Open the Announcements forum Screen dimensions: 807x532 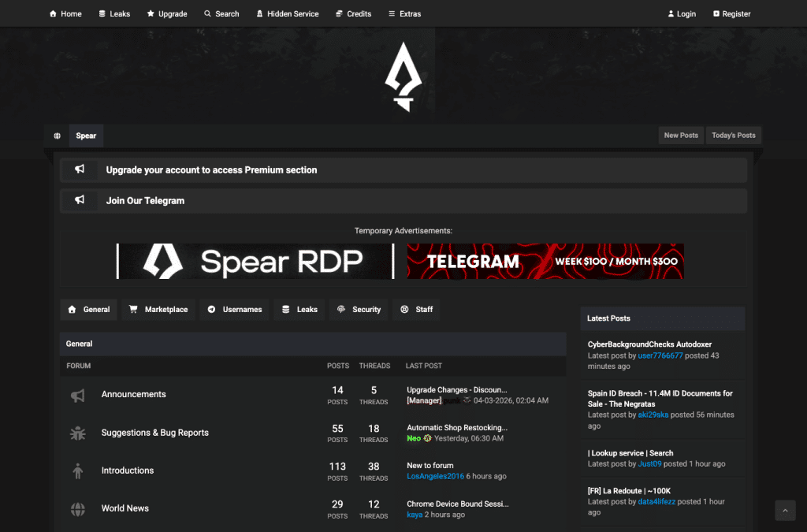click(x=133, y=394)
